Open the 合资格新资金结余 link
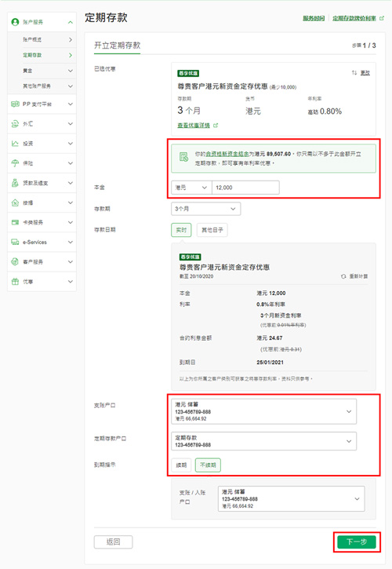The image size is (392, 569). point(227,154)
